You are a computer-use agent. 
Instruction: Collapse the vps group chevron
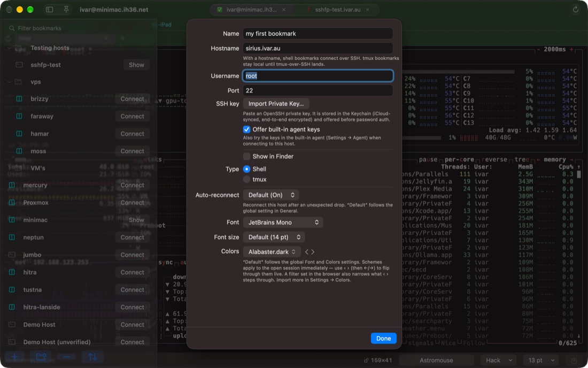[x=10, y=82]
